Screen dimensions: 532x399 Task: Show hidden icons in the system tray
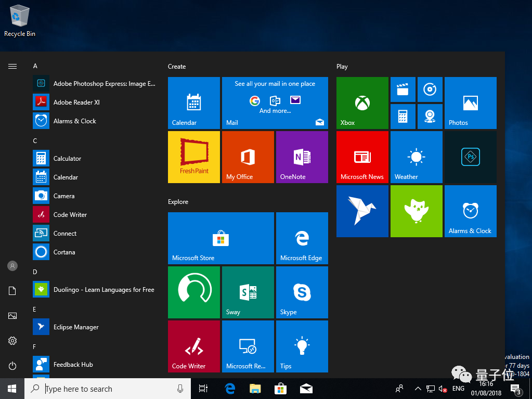tap(418, 389)
